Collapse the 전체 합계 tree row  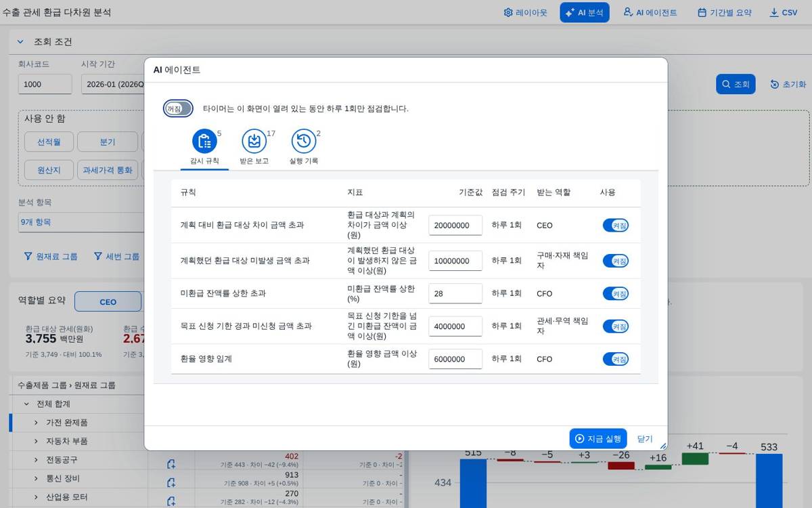pos(26,404)
